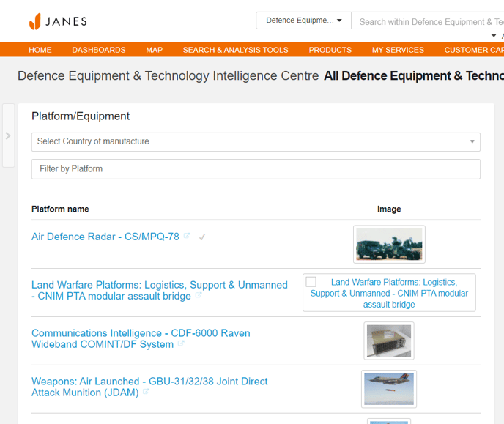Click the CNIM PTA bridge image placeholder link

coord(389,293)
